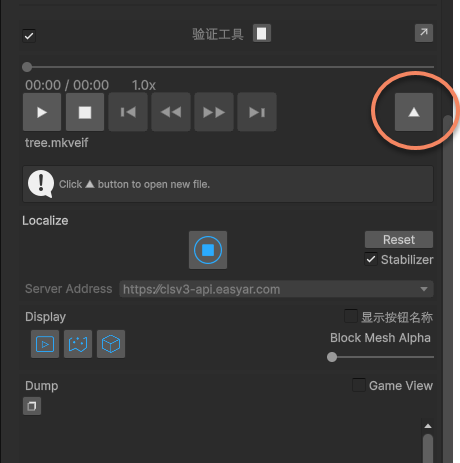Click the 00:00 / 00:00 time readout

click(x=67, y=85)
